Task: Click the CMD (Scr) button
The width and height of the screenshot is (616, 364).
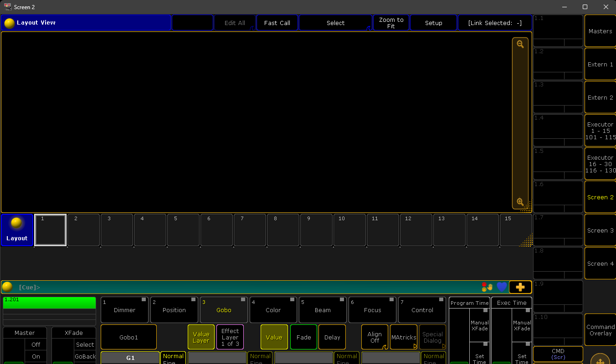Action: pyautogui.click(x=558, y=354)
